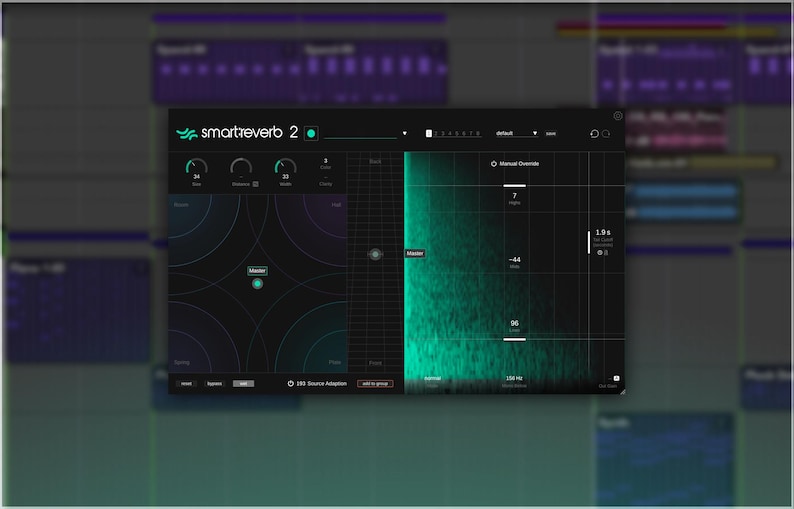Select state slot 2
The height and width of the screenshot is (509, 794).
(435, 133)
